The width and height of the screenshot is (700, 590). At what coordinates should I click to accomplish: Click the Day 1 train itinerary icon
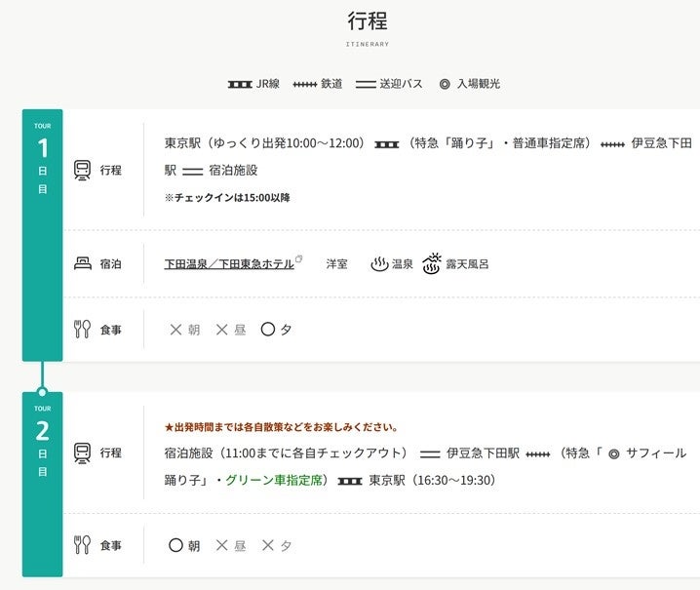click(83, 170)
